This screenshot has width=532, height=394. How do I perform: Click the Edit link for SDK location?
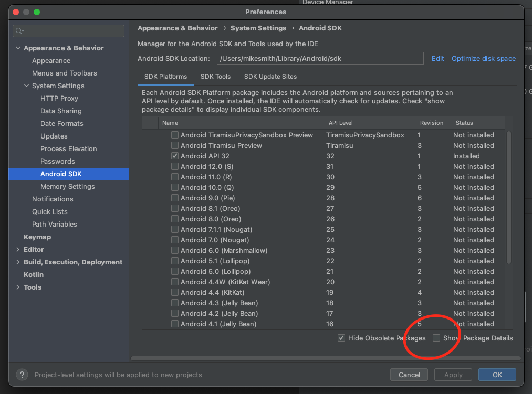point(437,58)
